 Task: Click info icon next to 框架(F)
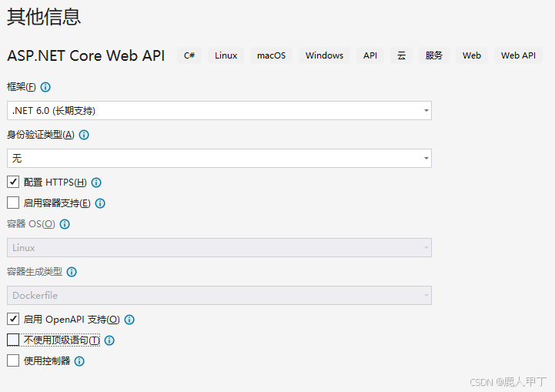click(x=45, y=87)
